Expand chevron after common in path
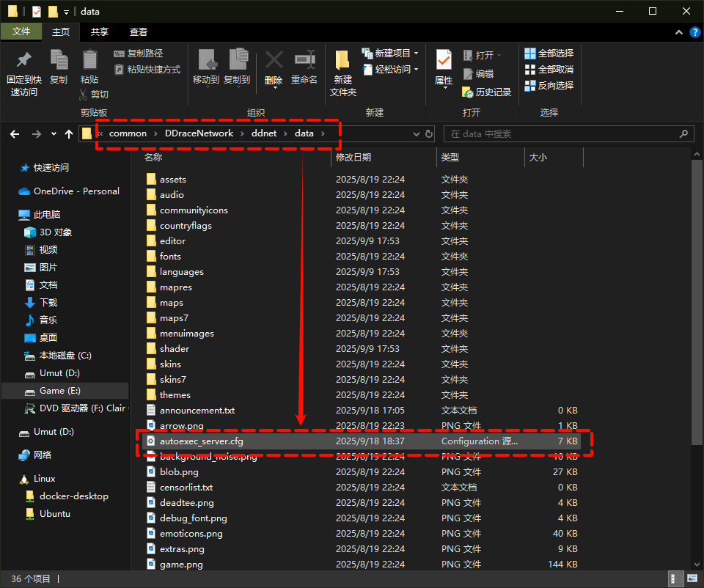 pos(155,133)
